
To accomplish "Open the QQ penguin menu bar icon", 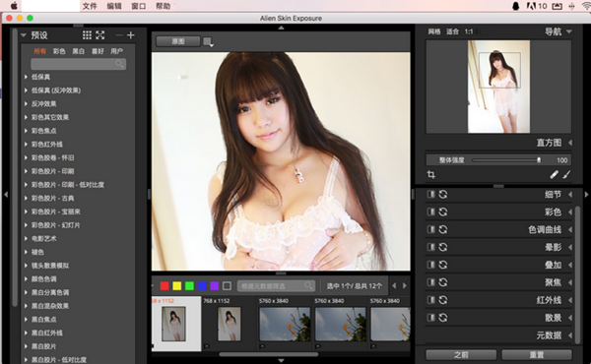I will 515,6.
